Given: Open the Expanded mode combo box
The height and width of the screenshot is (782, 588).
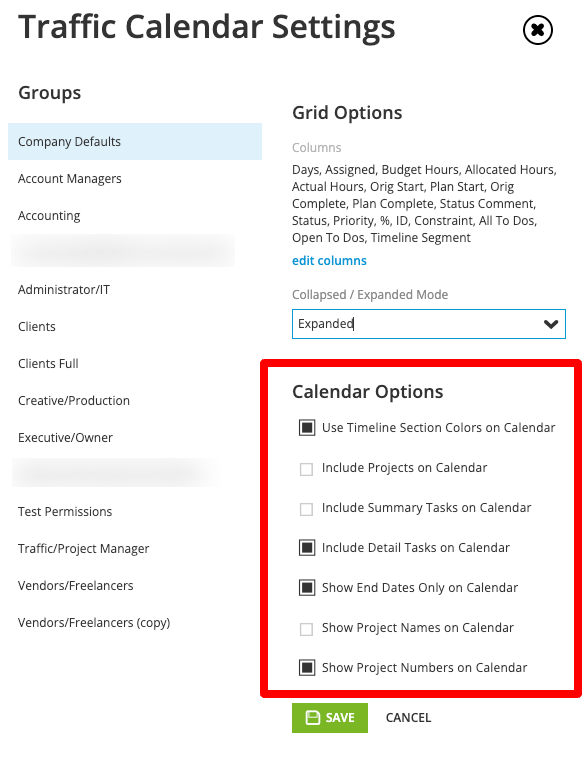Looking at the screenshot, I should [428, 324].
